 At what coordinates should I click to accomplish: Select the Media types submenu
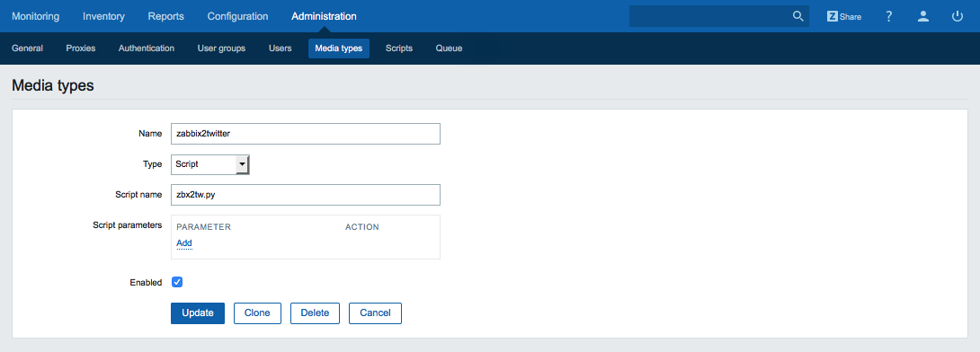339,48
